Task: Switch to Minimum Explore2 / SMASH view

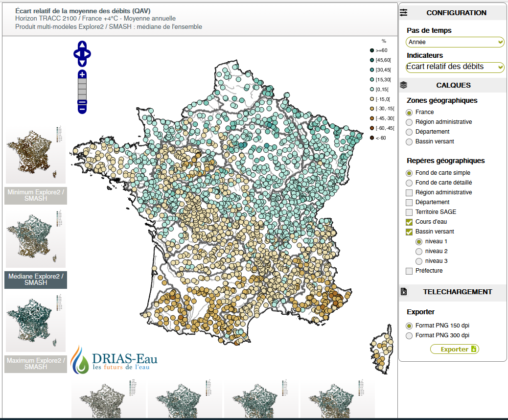Action: (36, 195)
